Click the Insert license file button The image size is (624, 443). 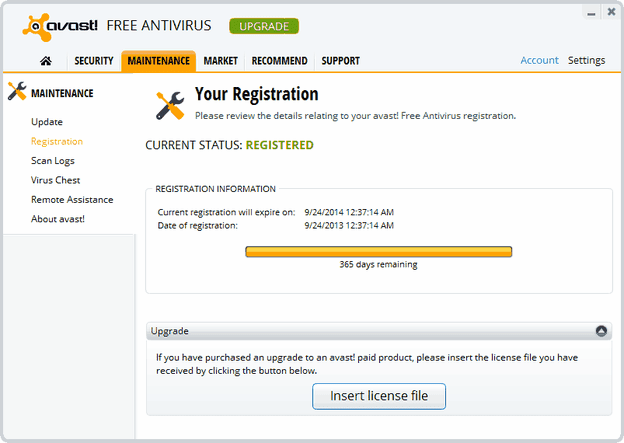coord(379,396)
